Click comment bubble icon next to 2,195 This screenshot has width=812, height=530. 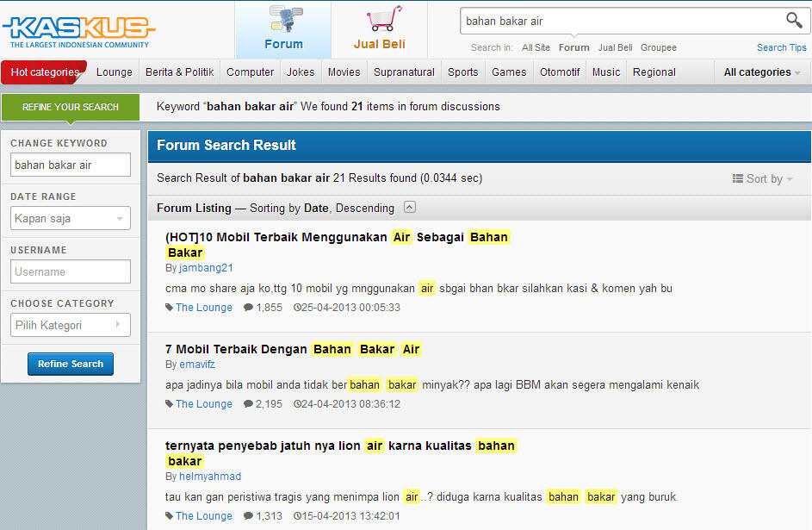pyautogui.click(x=248, y=404)
